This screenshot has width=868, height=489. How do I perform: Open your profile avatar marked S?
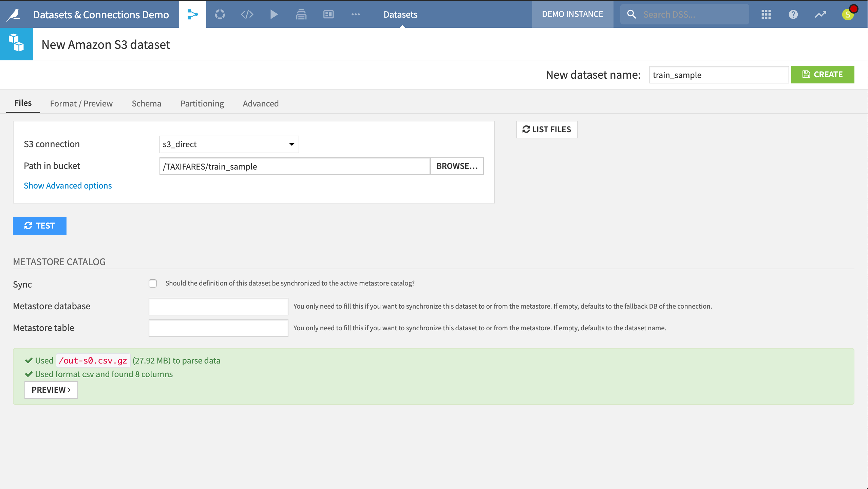click(x=848, y=14)
